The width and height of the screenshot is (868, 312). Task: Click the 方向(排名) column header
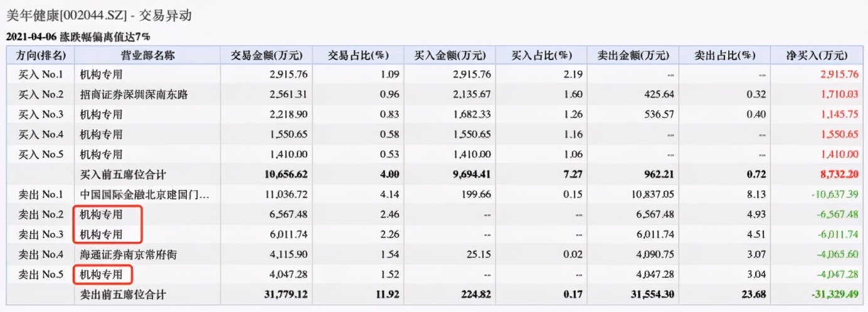pos(40,55)
